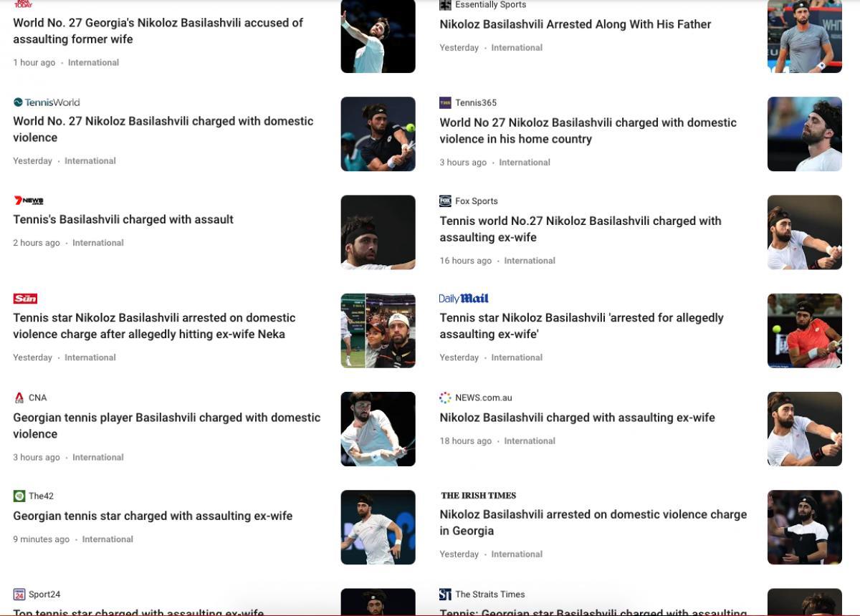The height and width of the screenshot is (616, 860).
Task: Click The Sun red logo
Action: coord(25,299)
